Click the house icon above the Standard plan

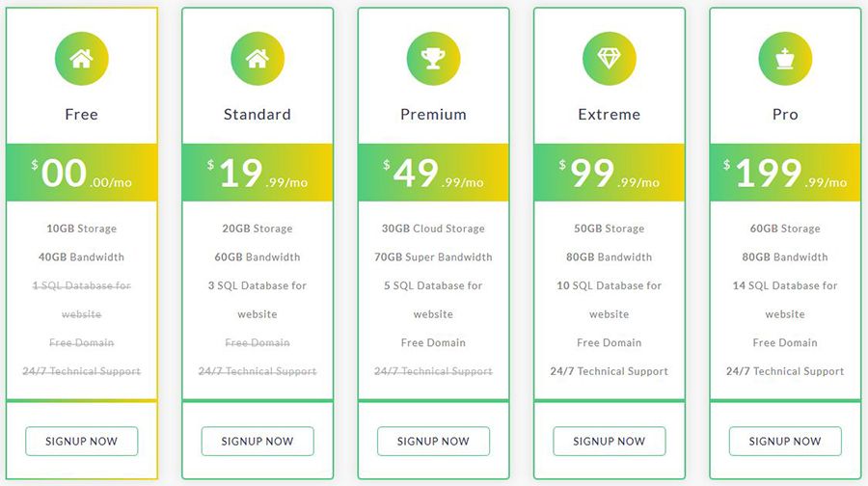click(258, 58)
